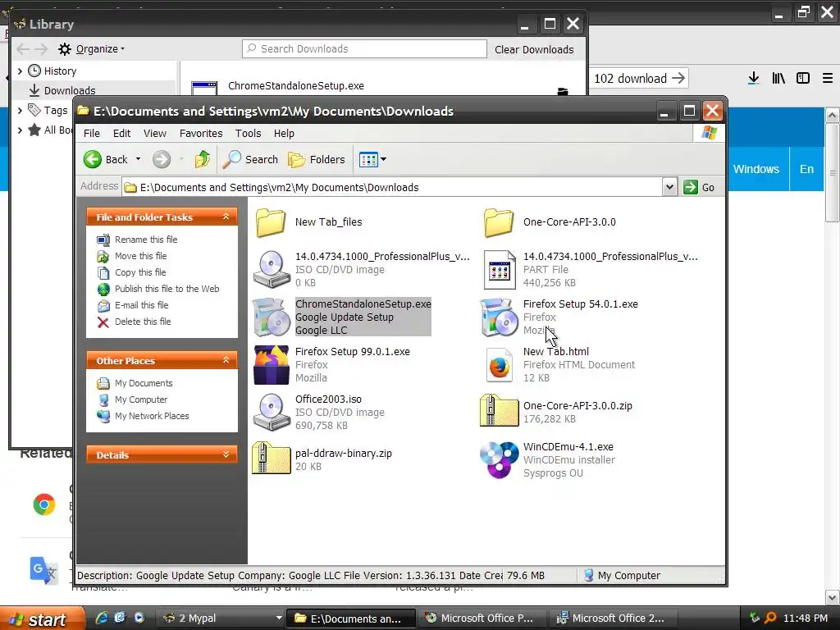Image resolution: width=840 pixels, height=630 pixels.
Task: Toggle the Folders pane button
Action: point(316,160)
